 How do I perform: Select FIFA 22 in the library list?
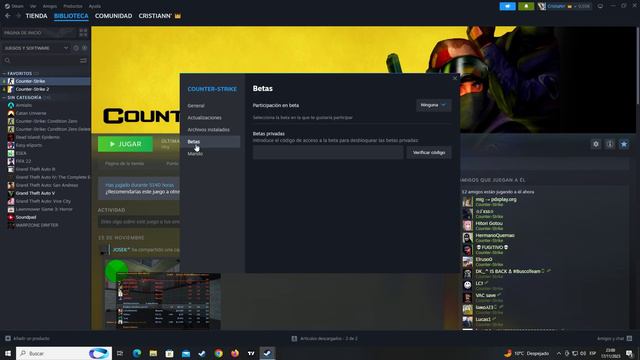point(23,161)
